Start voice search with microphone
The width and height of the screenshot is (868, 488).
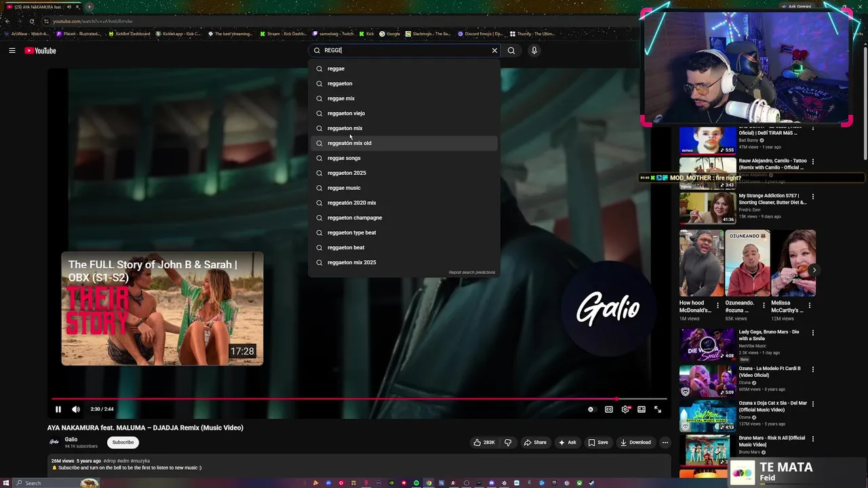pyautogui.click(x=534, y=50)
